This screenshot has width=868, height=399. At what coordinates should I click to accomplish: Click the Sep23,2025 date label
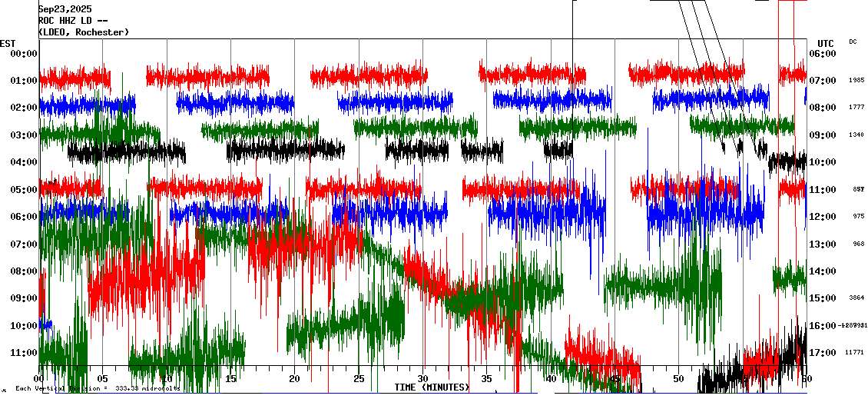[x=65, y=9]
